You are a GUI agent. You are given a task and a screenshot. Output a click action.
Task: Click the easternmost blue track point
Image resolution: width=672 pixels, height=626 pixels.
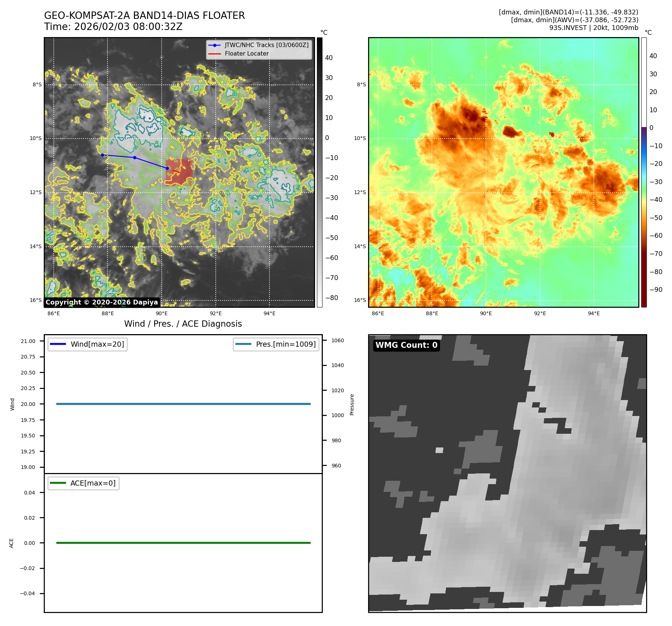[x=167, y=168]
